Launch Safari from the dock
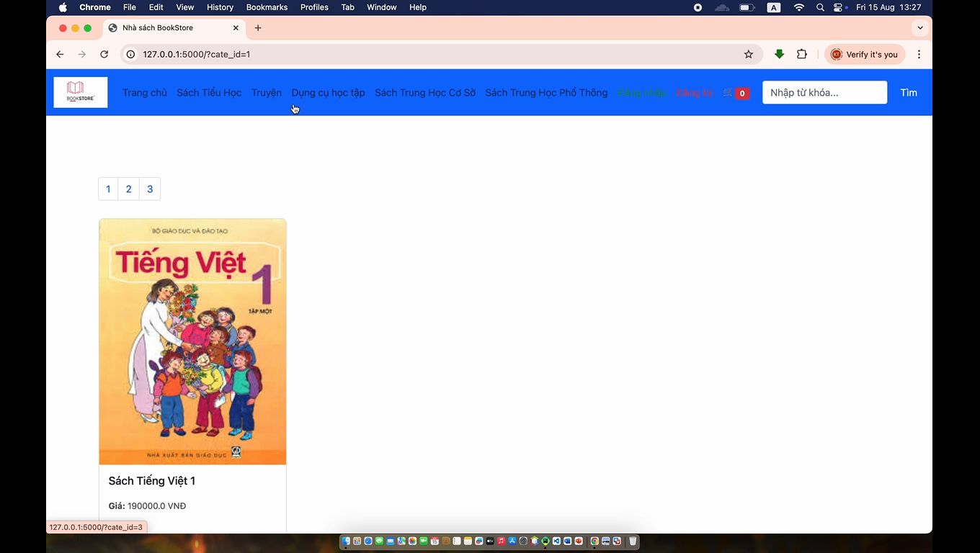The height and width of the screenshot is (553, 980). 368,541
